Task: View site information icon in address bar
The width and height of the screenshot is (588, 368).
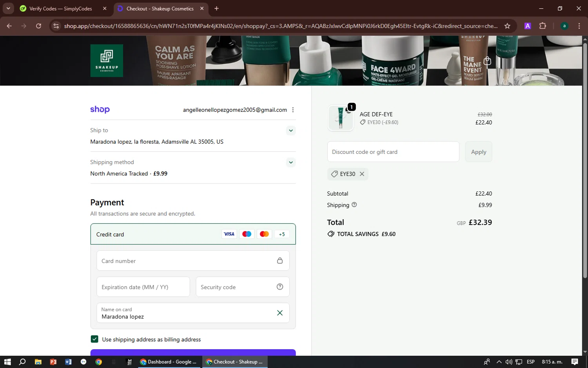Action: click(56, 26)
